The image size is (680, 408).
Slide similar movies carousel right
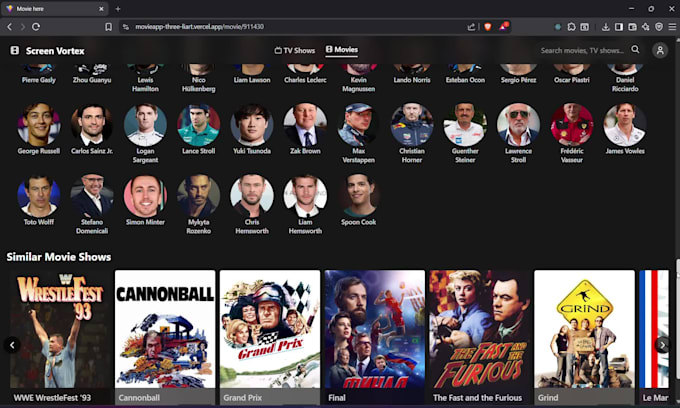click(662, 345)
